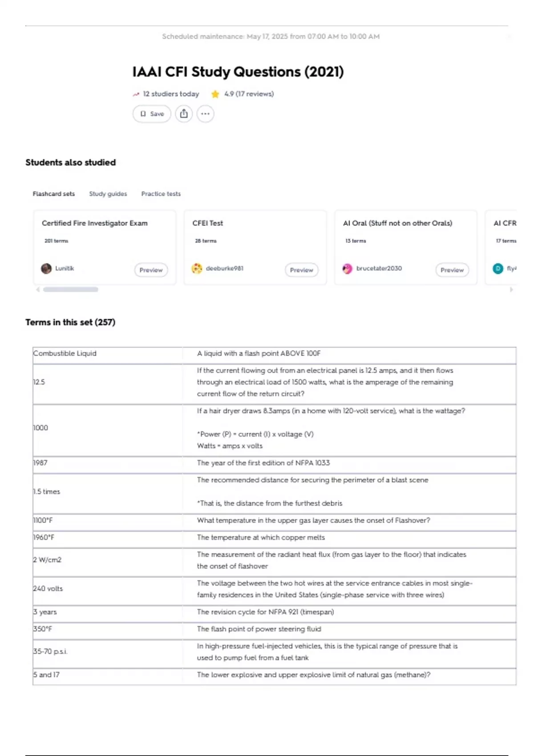Screen dimensions: 534x756
Task: Switch to the Practice tests tab
Action: (x=161, y=194)
